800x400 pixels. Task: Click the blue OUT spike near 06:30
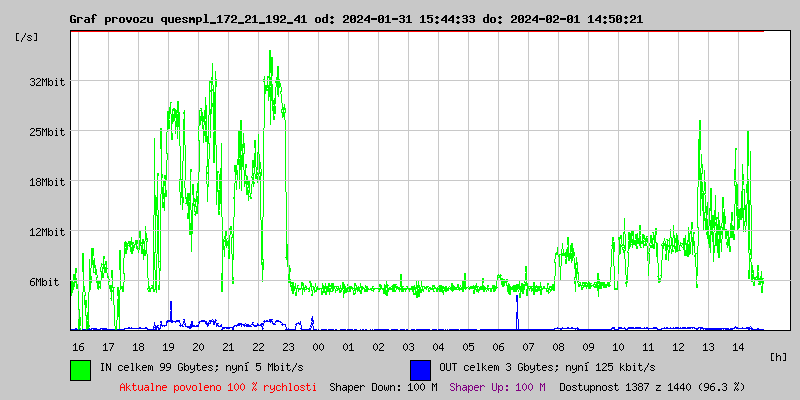coord(517,312)
